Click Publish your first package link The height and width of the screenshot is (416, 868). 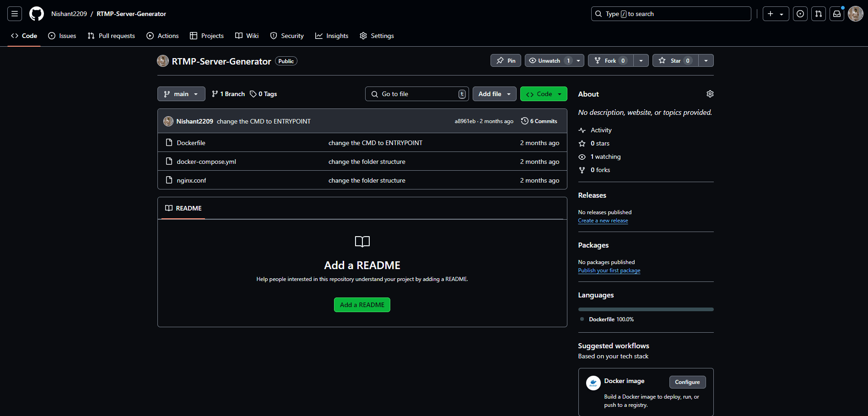609,270
